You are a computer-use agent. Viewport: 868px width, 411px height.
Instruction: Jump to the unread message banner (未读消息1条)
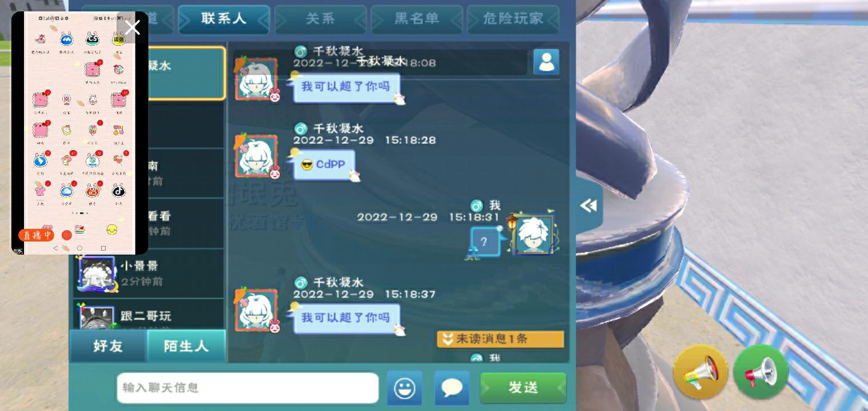point(500,339)
